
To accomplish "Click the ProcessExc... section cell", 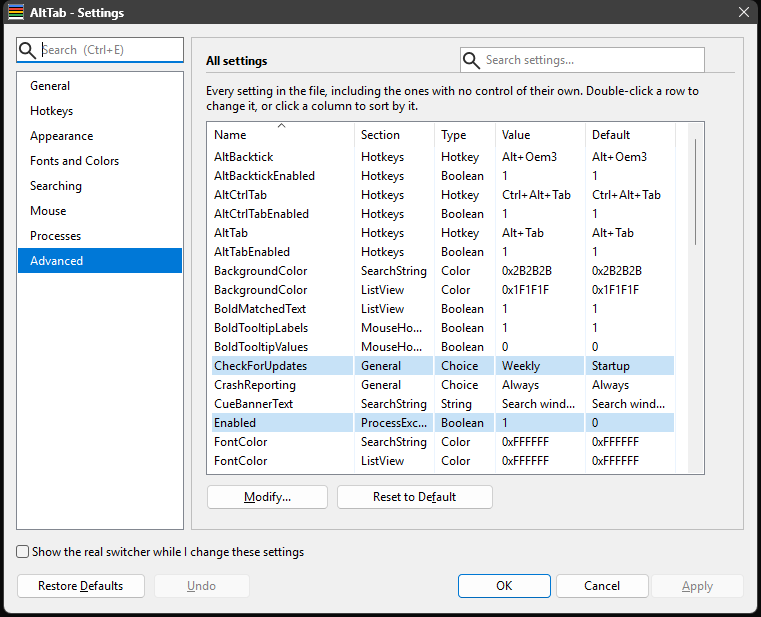I will (x=394, y=423).
